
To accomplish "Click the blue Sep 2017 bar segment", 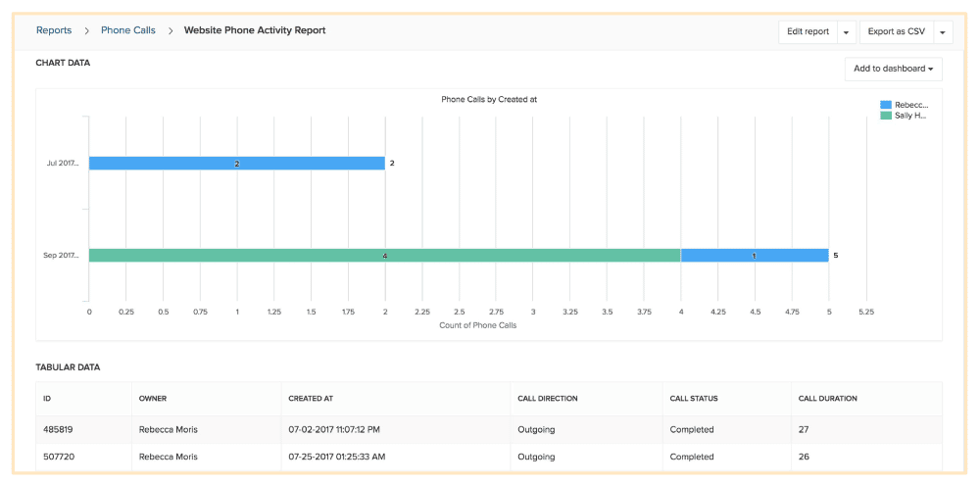I will tap(754, 256).
